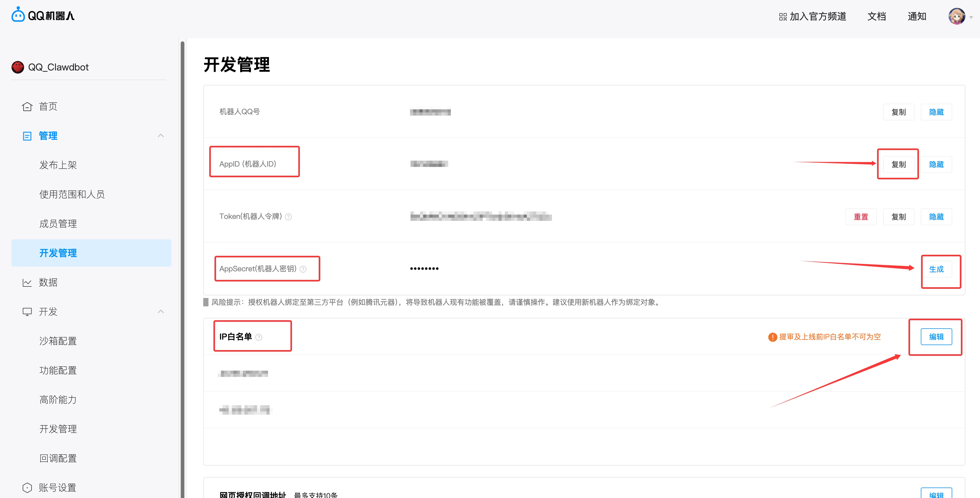Image resolution: width=980 pixels, height=498 pixels.
Task: Click the QQ机器人 logo icon
Action: (18, 15)
